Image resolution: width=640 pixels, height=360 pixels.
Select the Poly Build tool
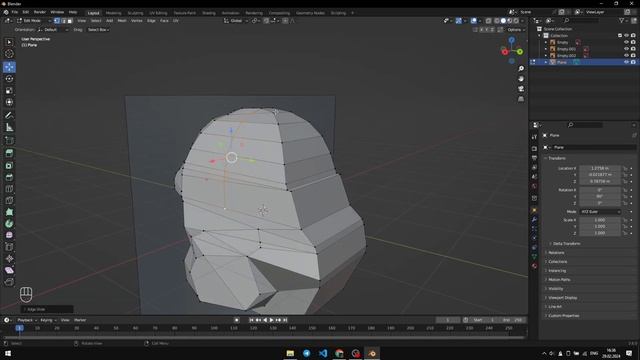[x=9, y=212]
